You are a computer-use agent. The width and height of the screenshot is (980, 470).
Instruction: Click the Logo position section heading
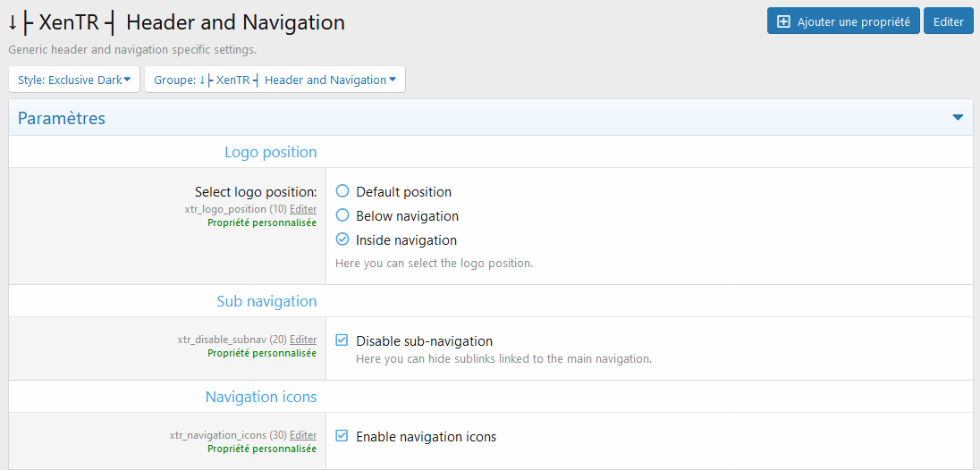coord(271,152)
